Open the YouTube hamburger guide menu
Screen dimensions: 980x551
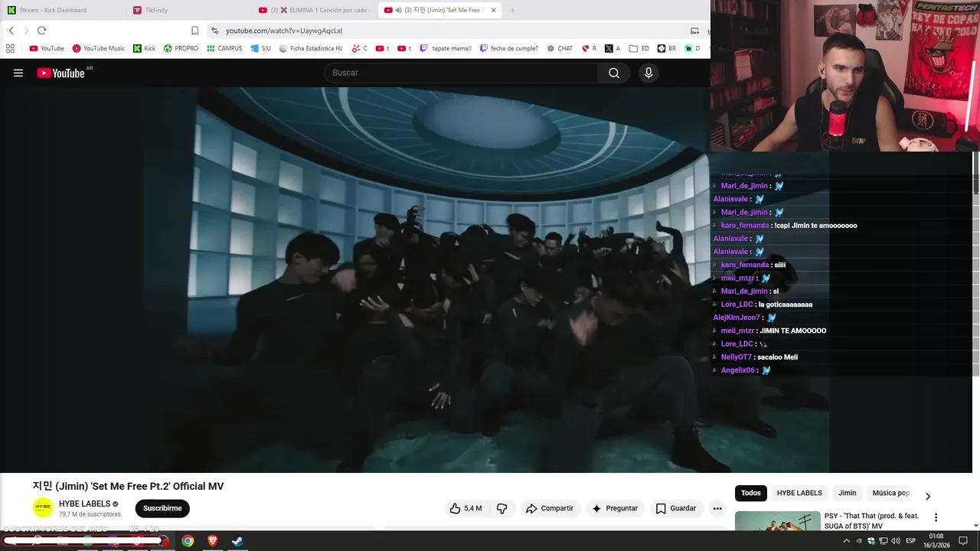click(x=18, y=73)
